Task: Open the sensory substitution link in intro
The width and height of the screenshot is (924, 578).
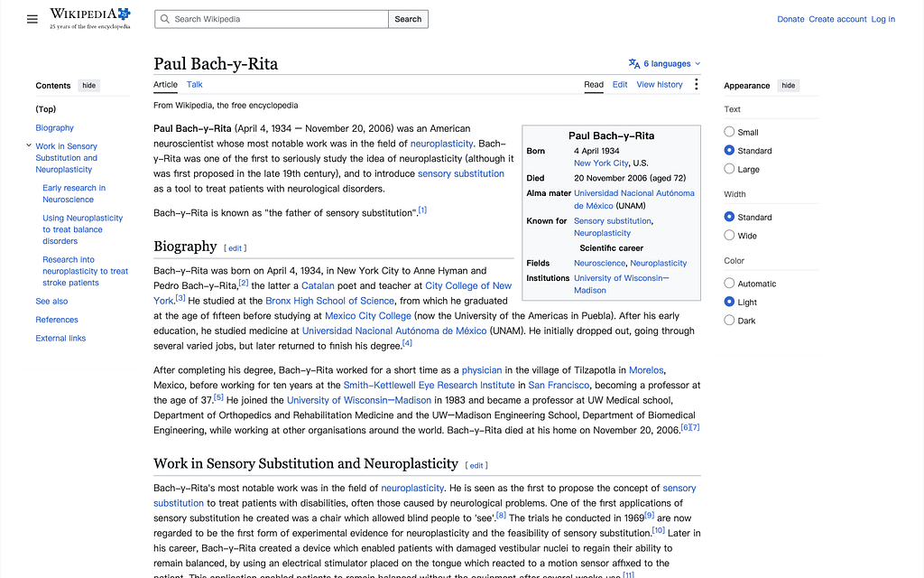Action: [x=461, y=173]
